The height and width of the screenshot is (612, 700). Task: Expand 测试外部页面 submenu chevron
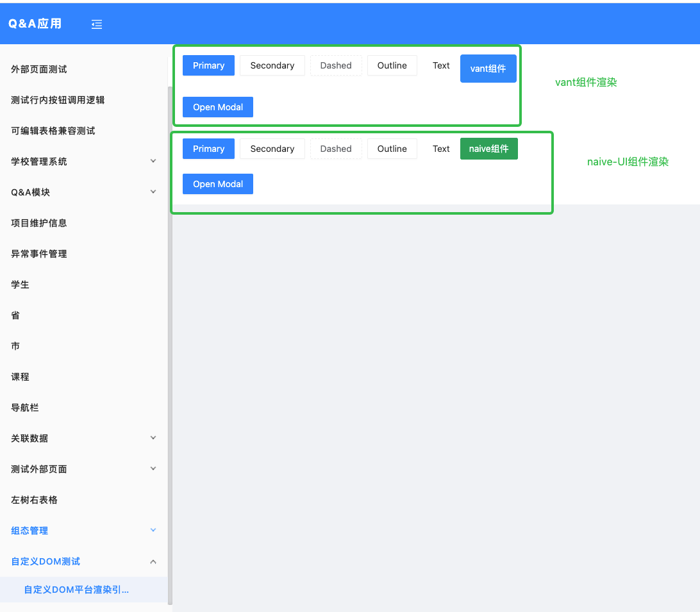(153, 468)
